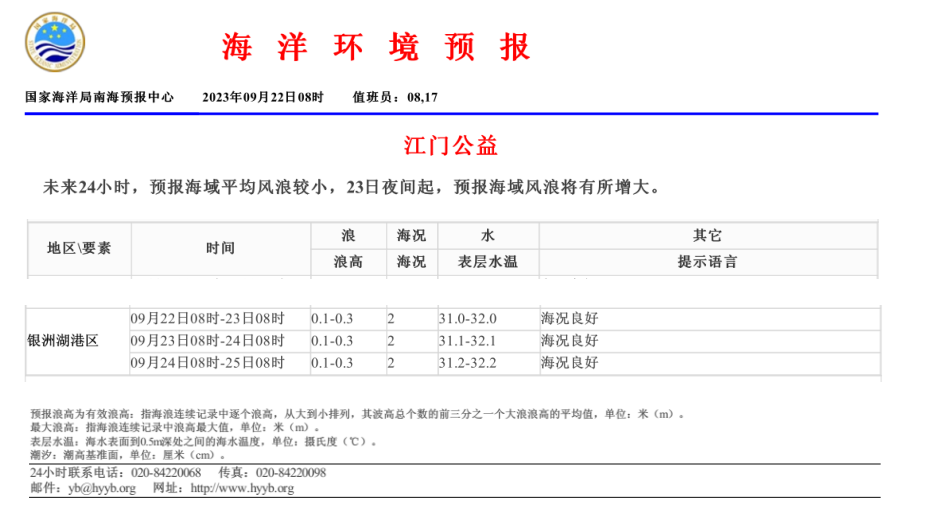Viewport: 929px width, 512px height.
Task: Click the National Ocean Bureau logo emblem
Action: (55, 43)
